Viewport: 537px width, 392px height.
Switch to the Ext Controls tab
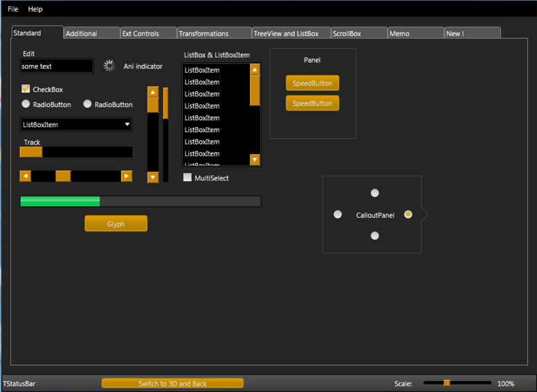tap(148, 33)
